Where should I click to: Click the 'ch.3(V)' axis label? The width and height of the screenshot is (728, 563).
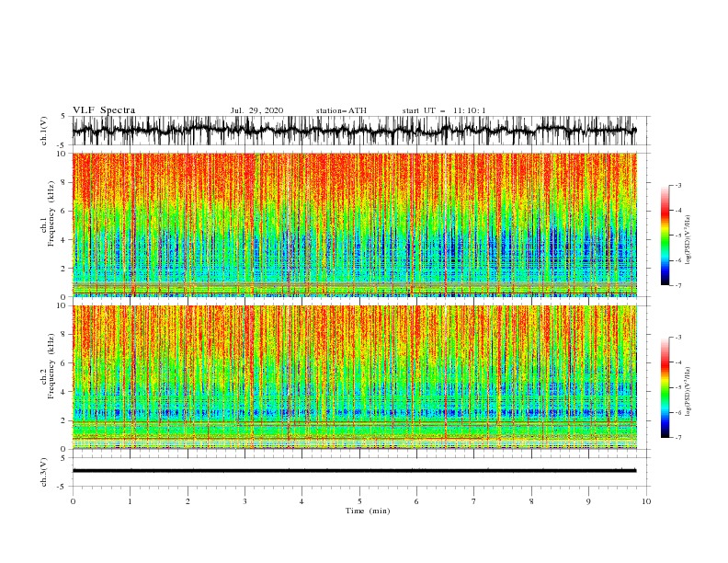coord(44,472)
